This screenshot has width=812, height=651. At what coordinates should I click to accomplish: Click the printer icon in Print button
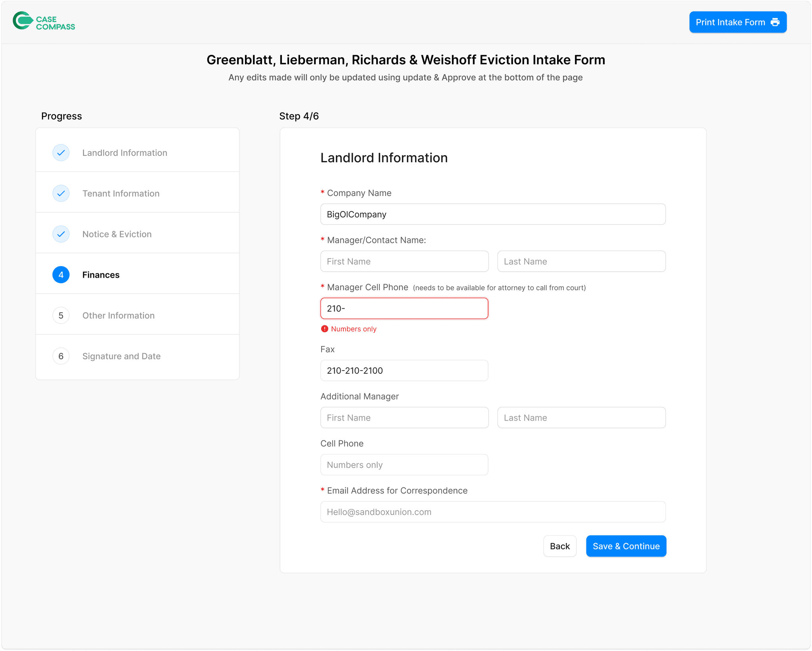click(x=775, y=22)
